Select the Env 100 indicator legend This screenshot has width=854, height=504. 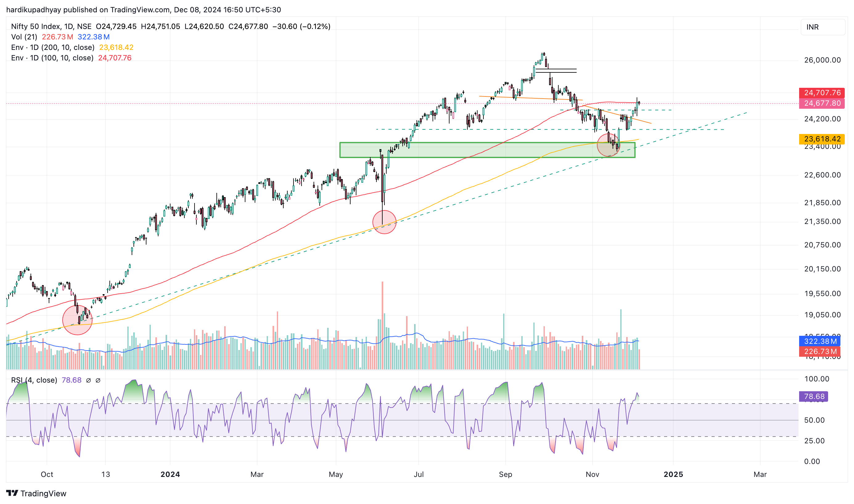[x=52, y=58]
